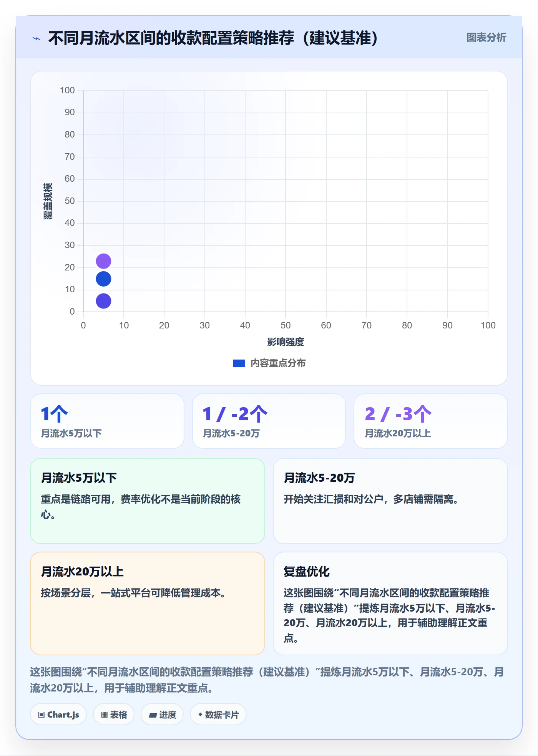Open the 2 / -3个 月流水20万以上 stat card
Viewport: 538px width, 756px height.
point(430,421)
